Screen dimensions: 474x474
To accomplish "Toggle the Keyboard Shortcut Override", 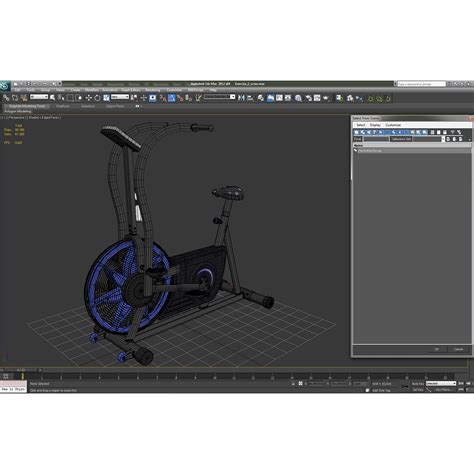I will pyautogui.click(x=153, y=98).
